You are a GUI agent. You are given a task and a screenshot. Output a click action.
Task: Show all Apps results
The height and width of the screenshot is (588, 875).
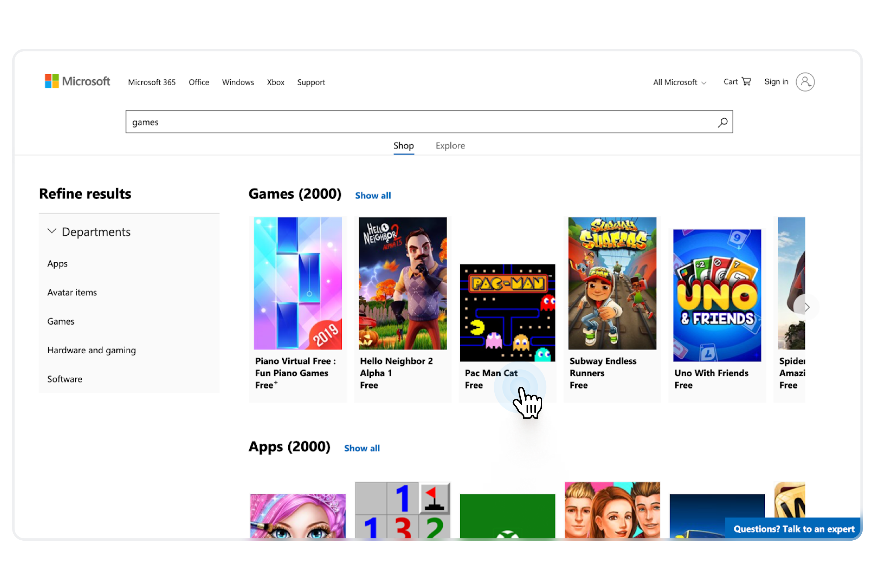[362, 448]
